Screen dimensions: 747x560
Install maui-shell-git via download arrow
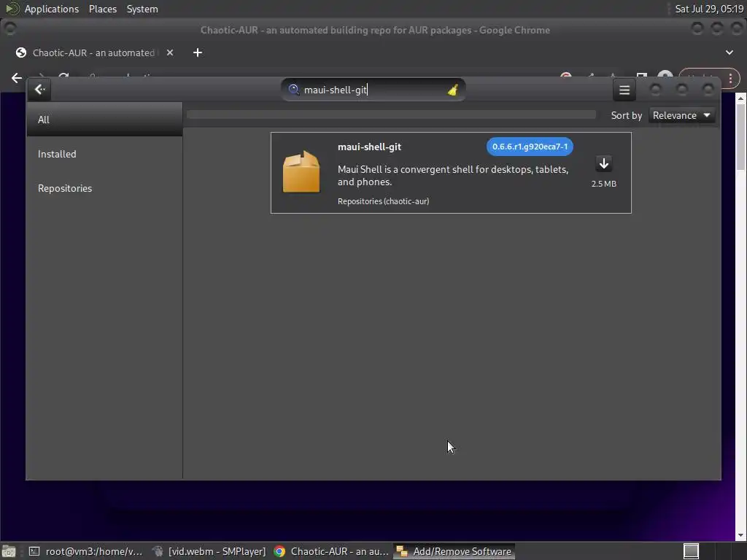click(603, 164)
